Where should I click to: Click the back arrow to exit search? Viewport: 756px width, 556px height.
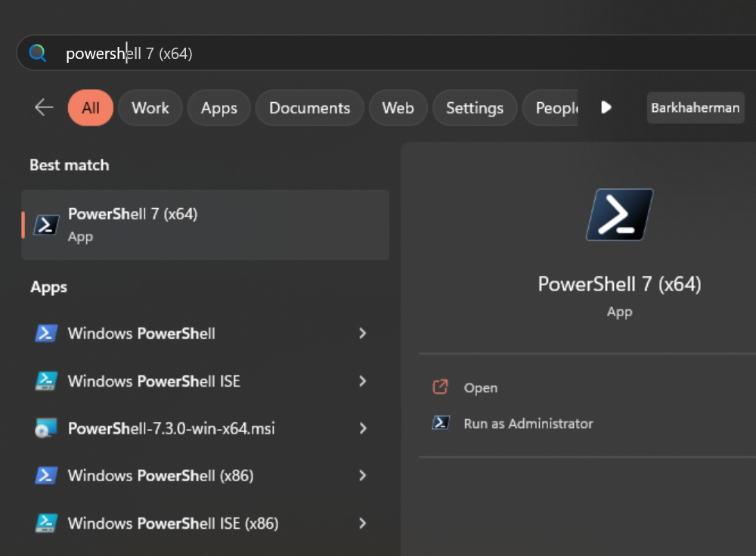click(43, 107)
